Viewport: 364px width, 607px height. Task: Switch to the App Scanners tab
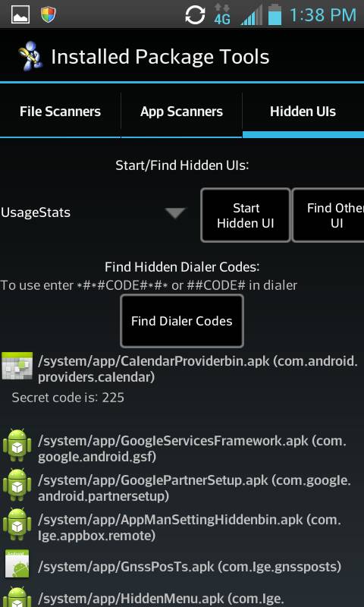pos(181,112)
